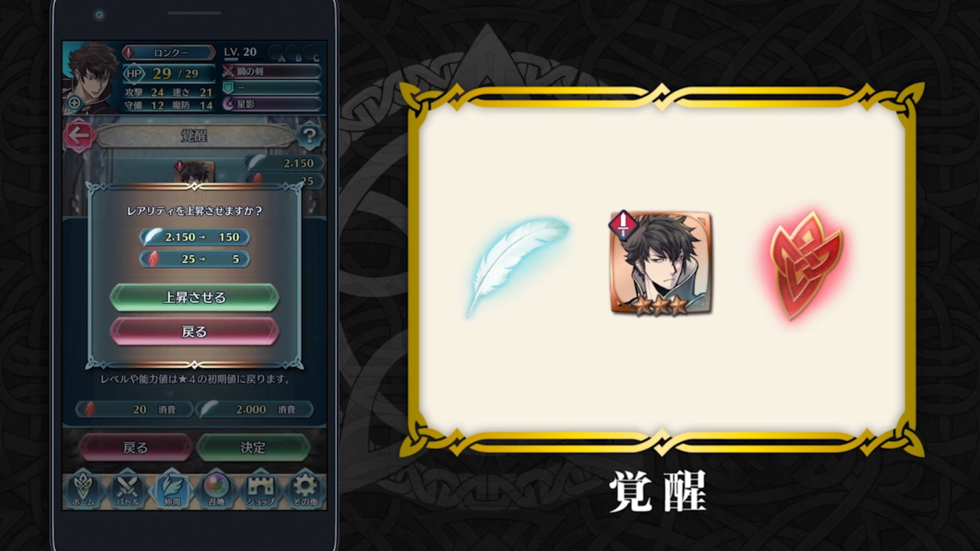Select the 星影 special skill slot

[x=272, y=104]
